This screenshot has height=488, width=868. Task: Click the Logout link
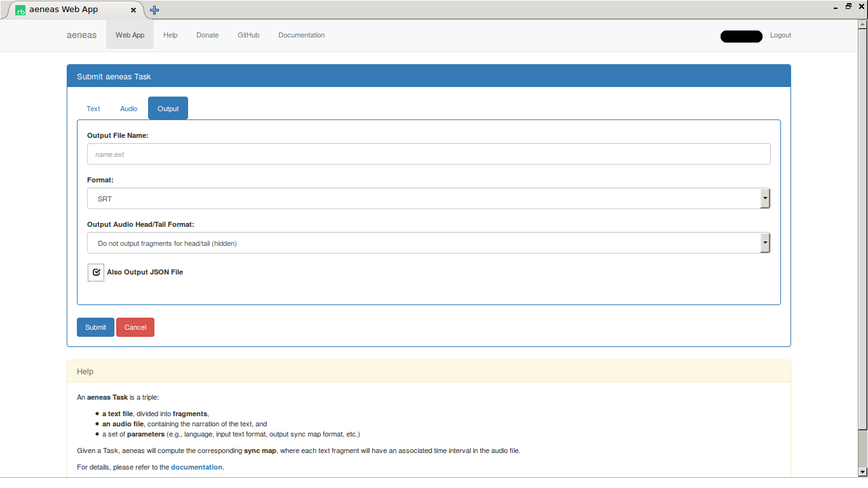click(780, 35)
